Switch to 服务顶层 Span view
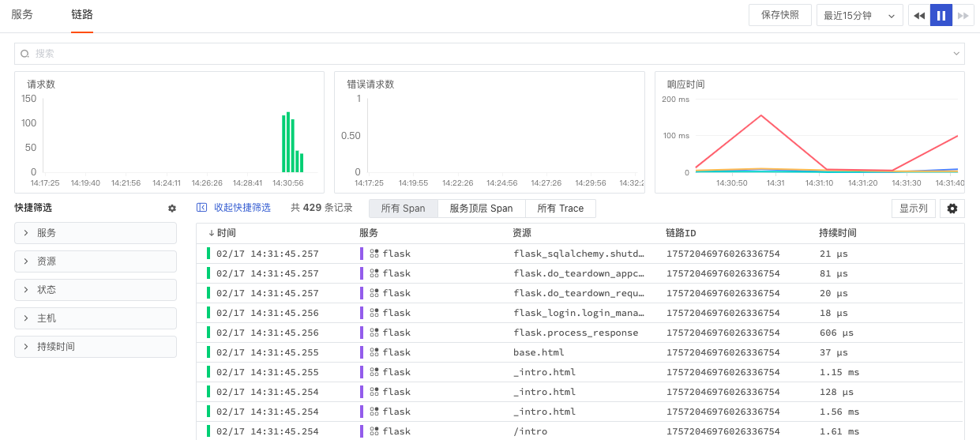The image size is (980, 440). click(481, 209)
